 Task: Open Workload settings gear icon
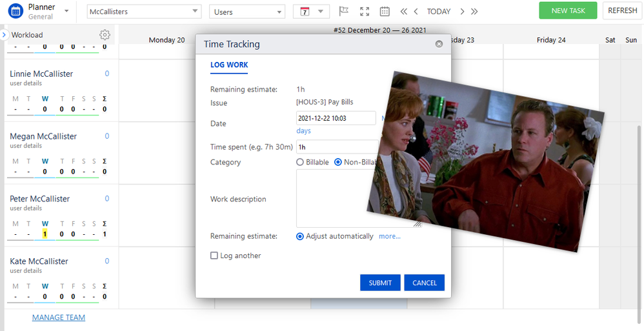click(x=105, y=35)
